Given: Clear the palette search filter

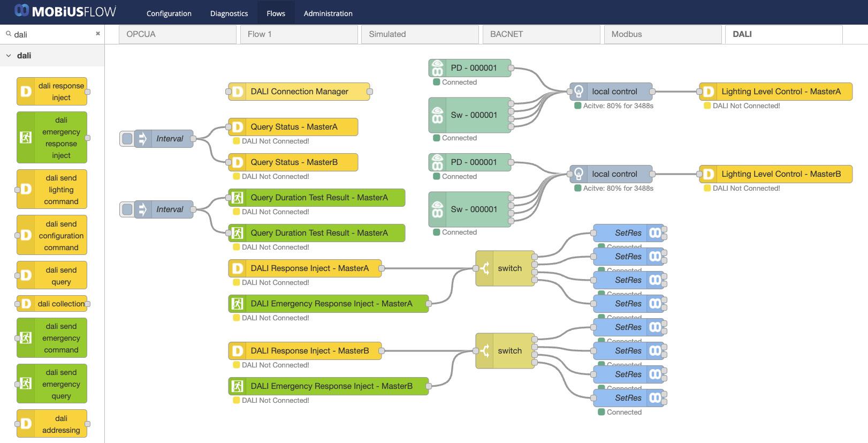Looking at the screenshot, I should click(x=98, y=33).
